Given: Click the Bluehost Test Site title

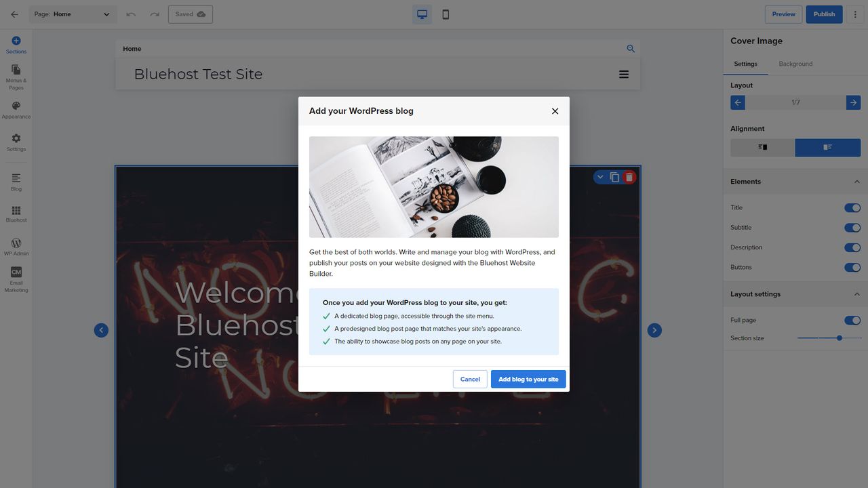Looking at the screenshot, I should pos(198,74).
